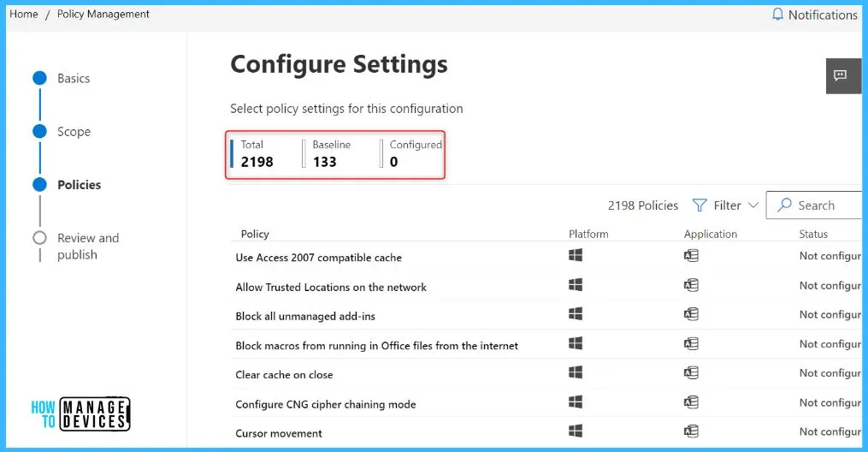
Task: Open the Review and publish step
Action: point(87,247)
